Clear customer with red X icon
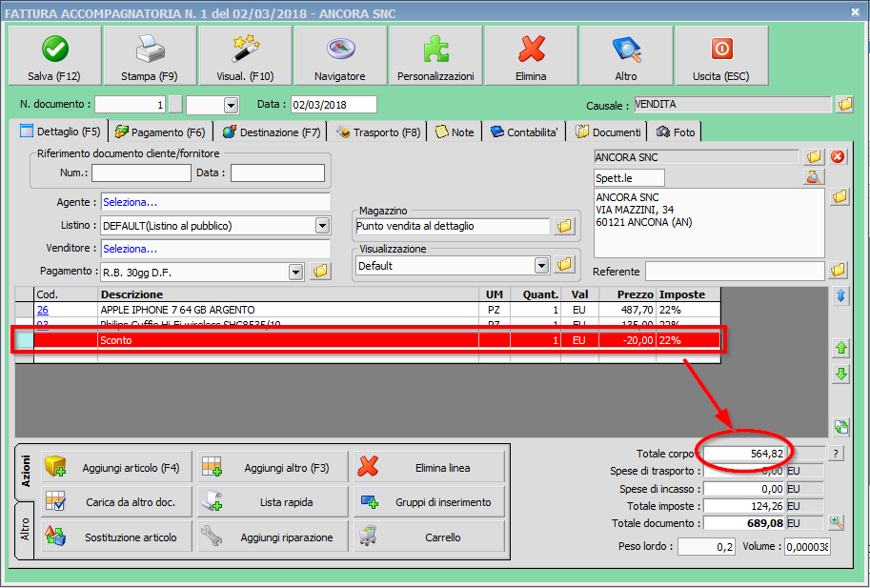 [x=838, y=157]
